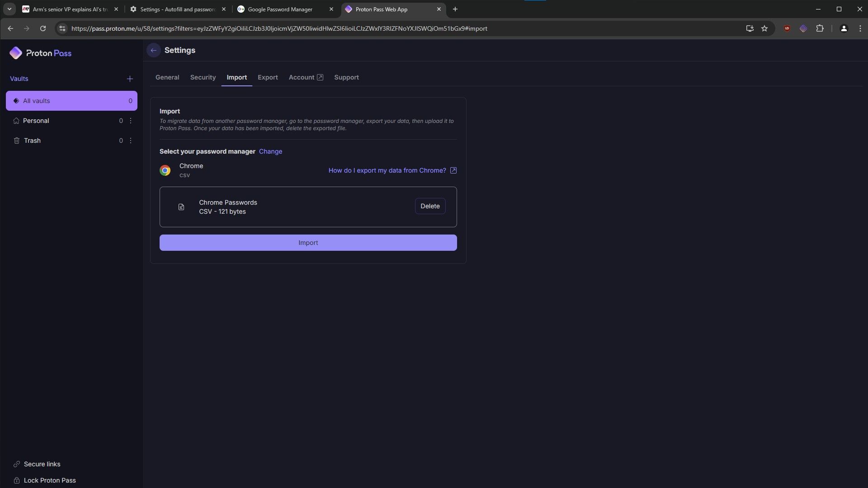
Task: Reload the current page
Action: [43, 28]
